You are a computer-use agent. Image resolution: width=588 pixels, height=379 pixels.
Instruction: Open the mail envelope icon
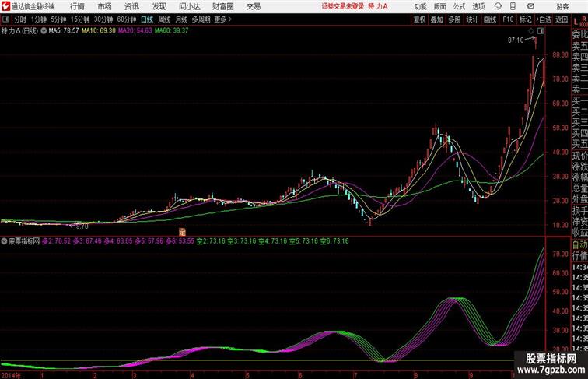pos(530,6)
